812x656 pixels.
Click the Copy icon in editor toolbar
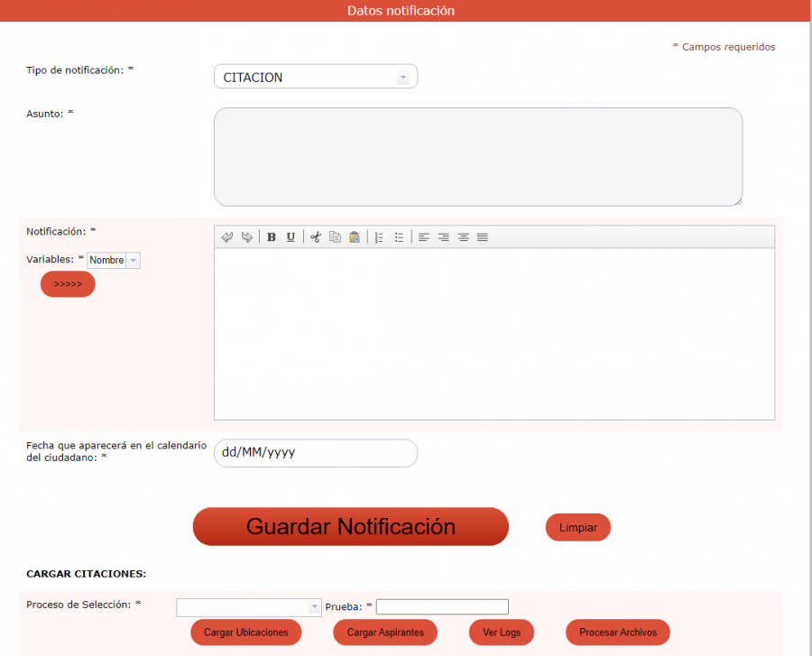click(335, 237)
